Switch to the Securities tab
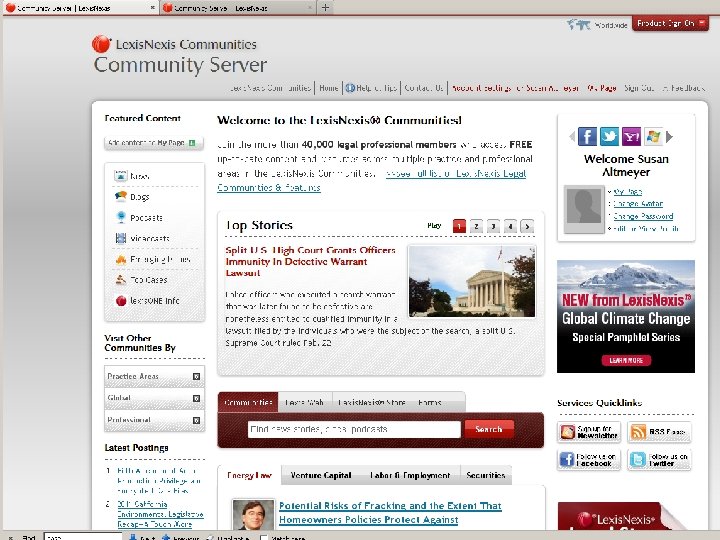This screenshot has height=540, width=720. [x=486, y=475]
